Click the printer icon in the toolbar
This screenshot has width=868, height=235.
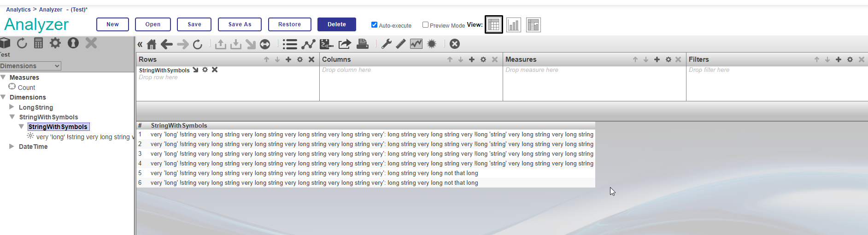(x=363, y=44)
